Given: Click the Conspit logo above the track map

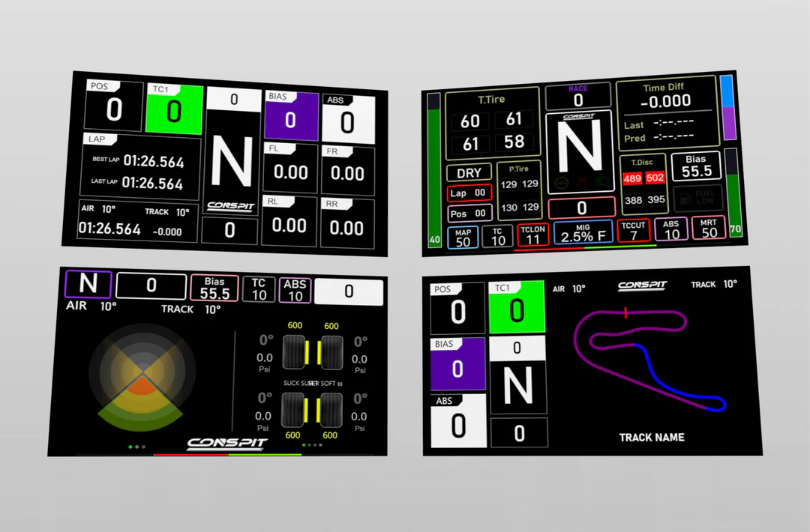Looking at the screenshot, I should coord(643,285).
